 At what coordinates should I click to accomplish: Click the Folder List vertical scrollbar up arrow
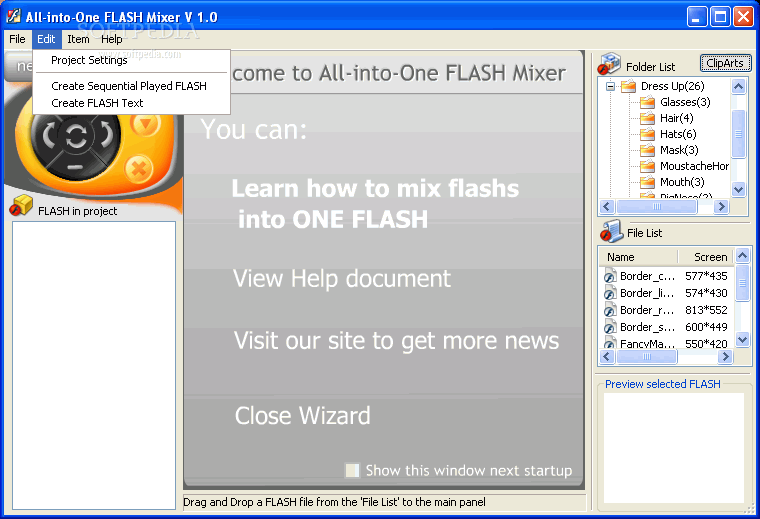tap(738, 87)
